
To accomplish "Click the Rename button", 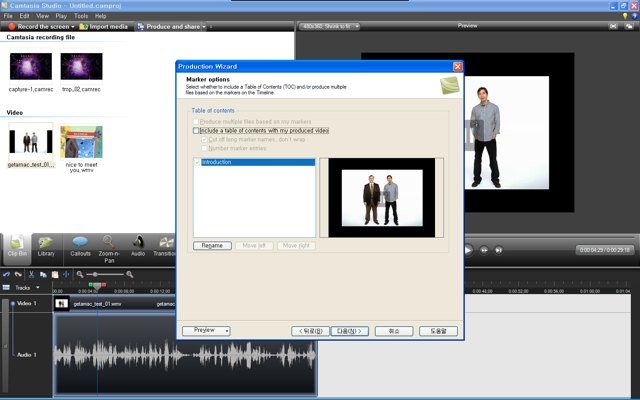I will pos(212,246).
